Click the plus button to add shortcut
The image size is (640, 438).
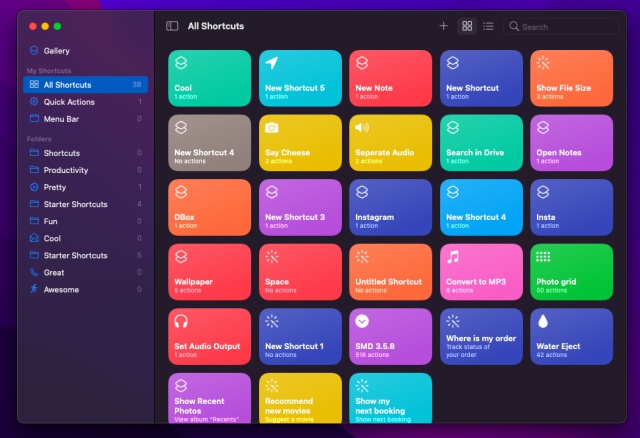(443, 26)
